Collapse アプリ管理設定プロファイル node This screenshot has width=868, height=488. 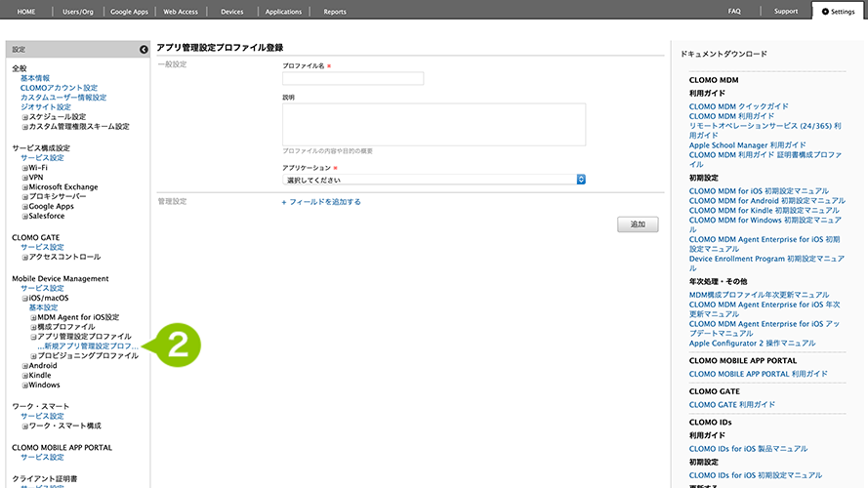pos(33,337)
